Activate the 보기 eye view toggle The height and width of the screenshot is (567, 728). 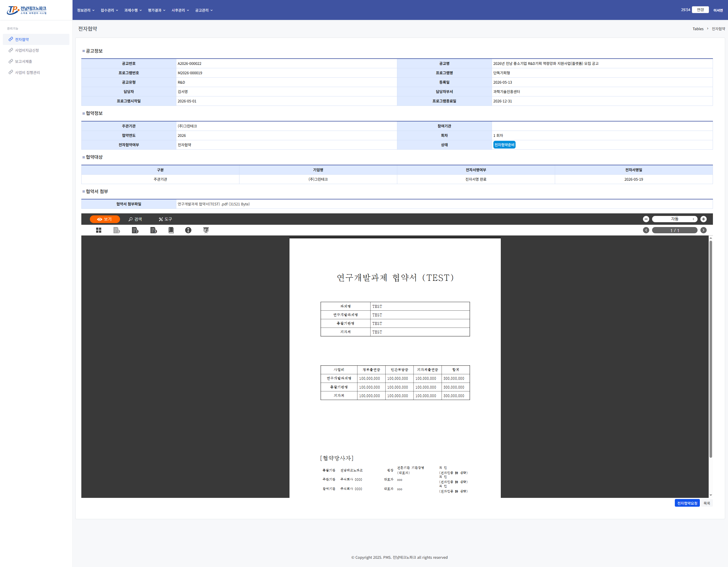click(x=105, y=219)
